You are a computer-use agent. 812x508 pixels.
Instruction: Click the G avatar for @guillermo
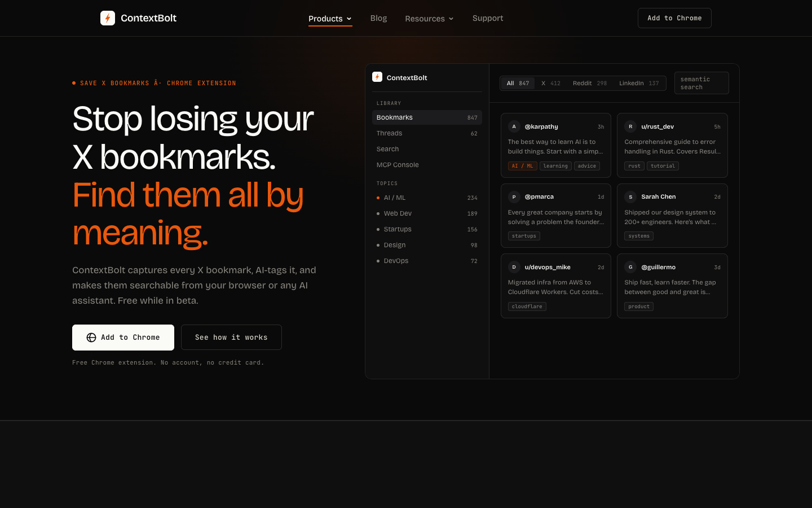[630, 267]
